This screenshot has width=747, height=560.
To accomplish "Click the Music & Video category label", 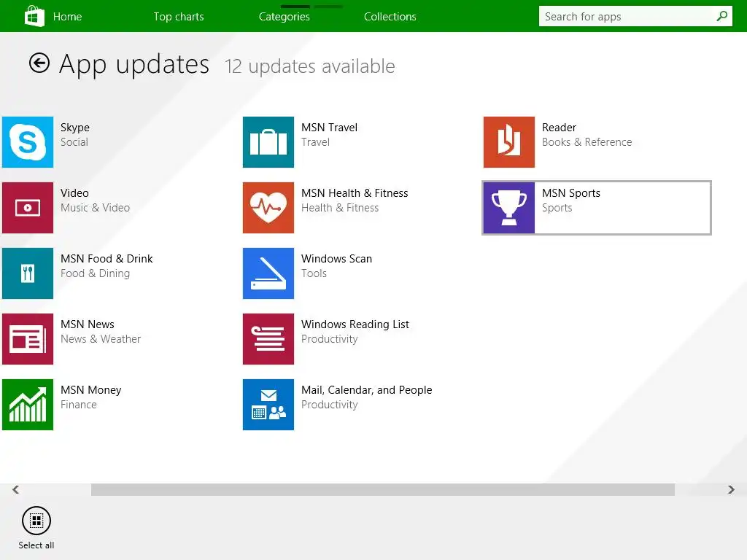I will [95, 208].
